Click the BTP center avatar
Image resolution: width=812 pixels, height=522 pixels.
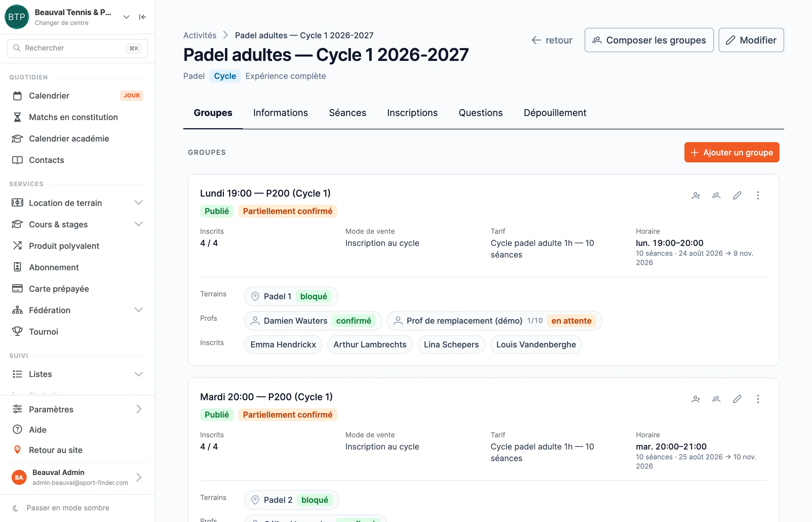pyautogui.click(x=16, y=17)
